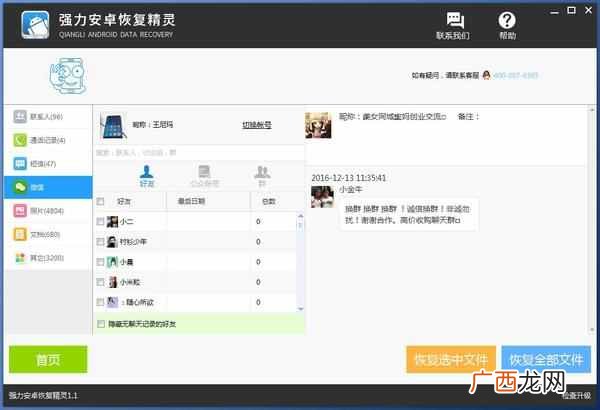Screen dimensions: 600x410
Task: Open friend 随心所欲's avatar in the list
Action: tap(112, 302)
